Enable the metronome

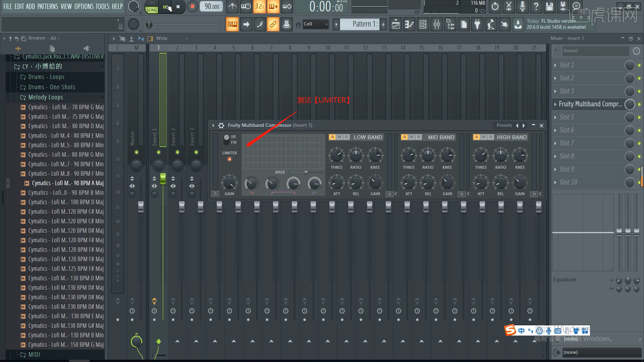point(232,6)
